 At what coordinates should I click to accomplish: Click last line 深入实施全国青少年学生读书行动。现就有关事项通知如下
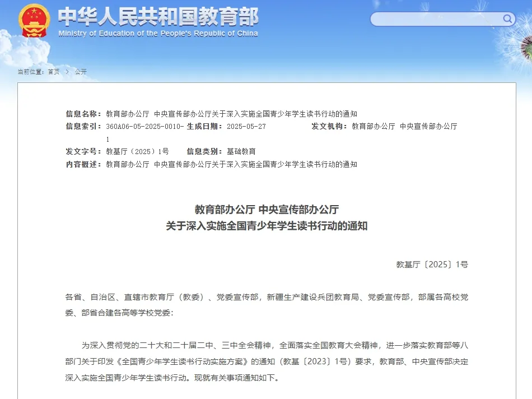(x=172, y=378)
